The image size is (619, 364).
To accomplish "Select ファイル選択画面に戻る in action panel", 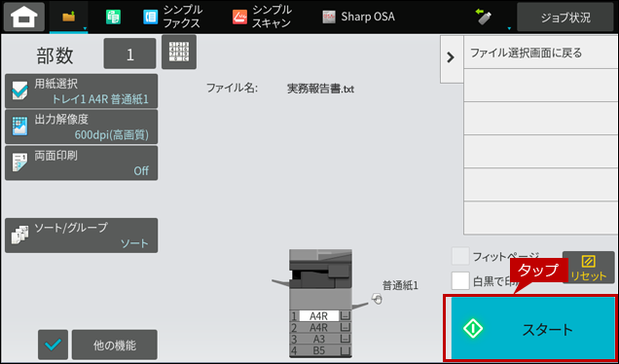I will point(541,53).
